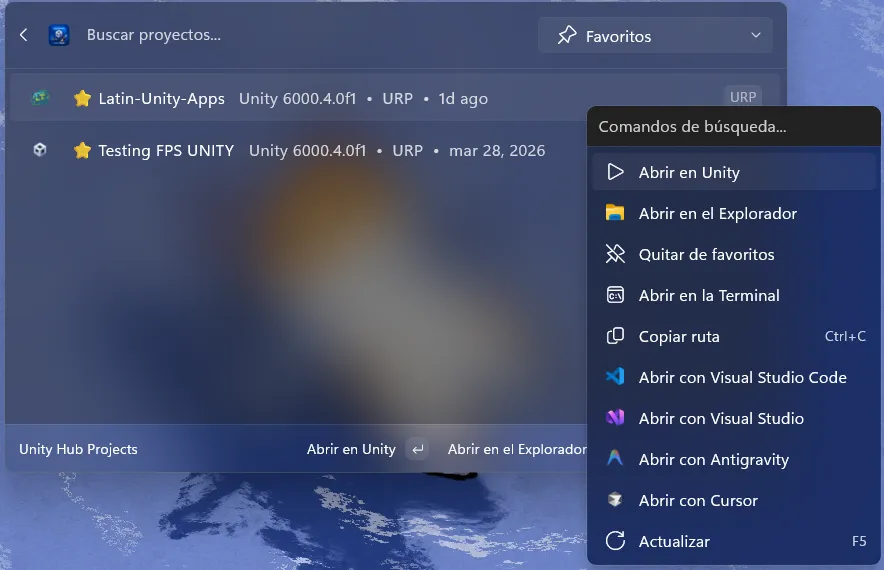Choose Abrir con Antigravity
The width and height of the screenshot is (884, 570).
click(x=733, y=459)
